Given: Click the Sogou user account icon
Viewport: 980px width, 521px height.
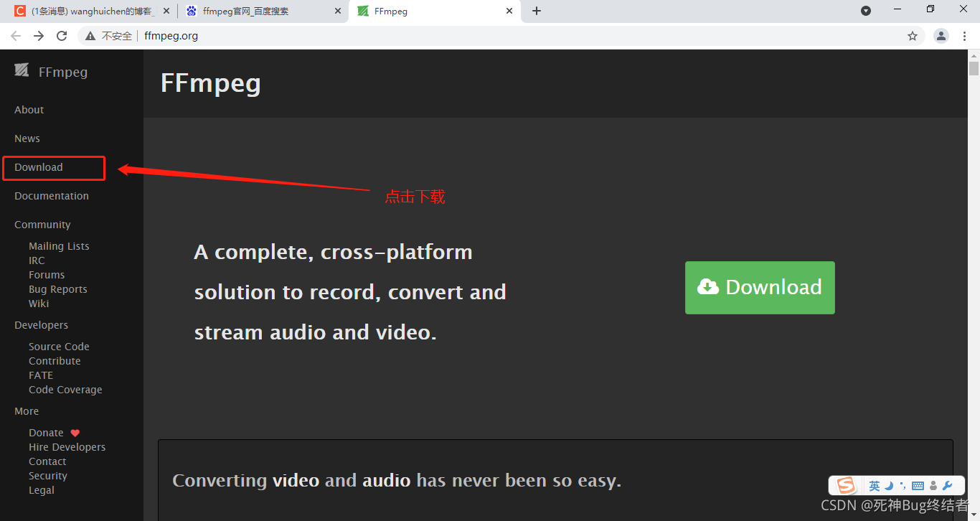Looking at the screenshot, I should [x=933, y=486].
